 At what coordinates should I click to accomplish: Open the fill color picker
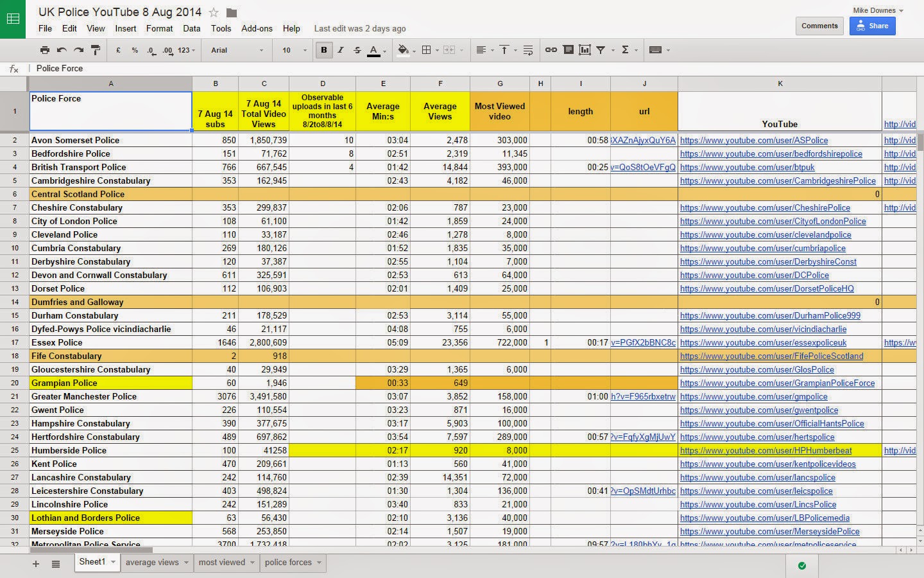coord(406,50)
